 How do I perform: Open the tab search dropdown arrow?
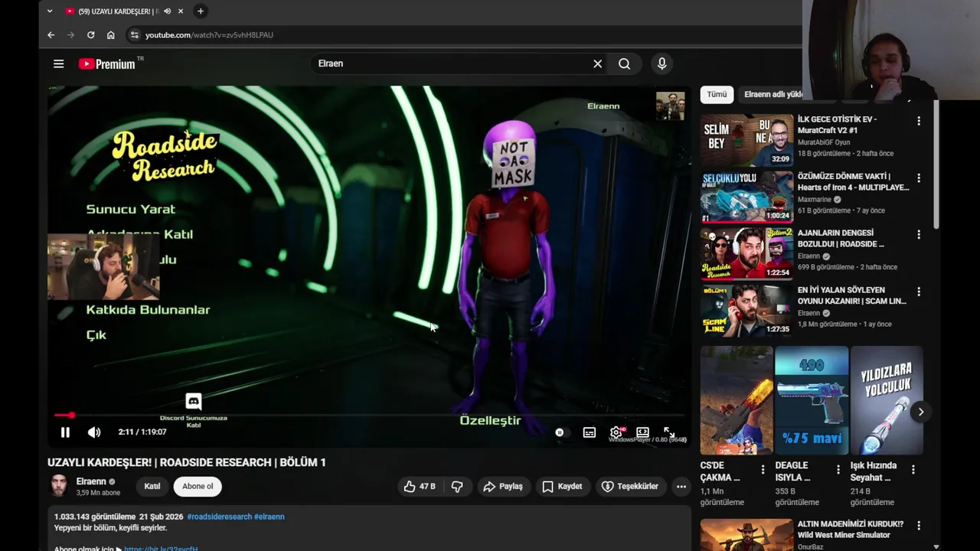tap(50, 11)
